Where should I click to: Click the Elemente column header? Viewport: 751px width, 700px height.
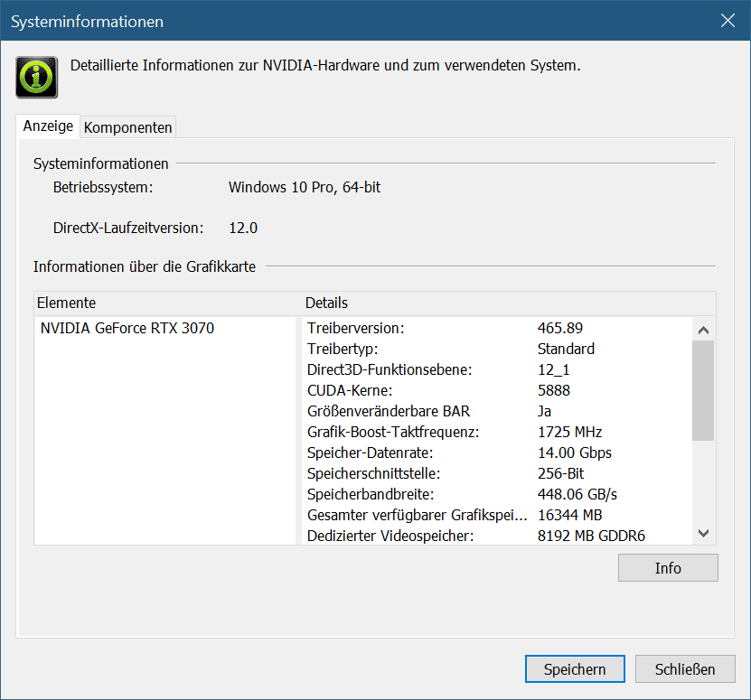(x=167, y=303)
